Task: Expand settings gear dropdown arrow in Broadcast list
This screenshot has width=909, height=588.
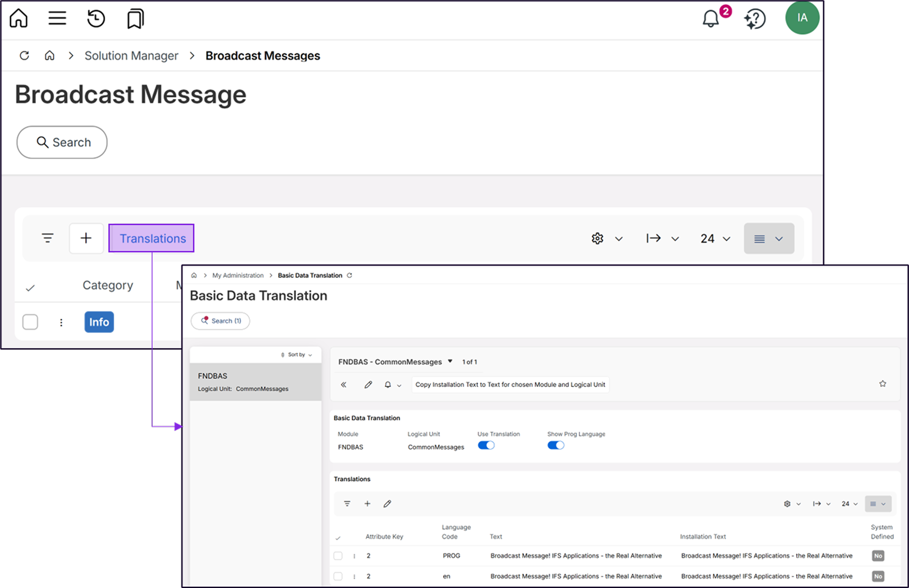Action: click(x=619, y=239)
